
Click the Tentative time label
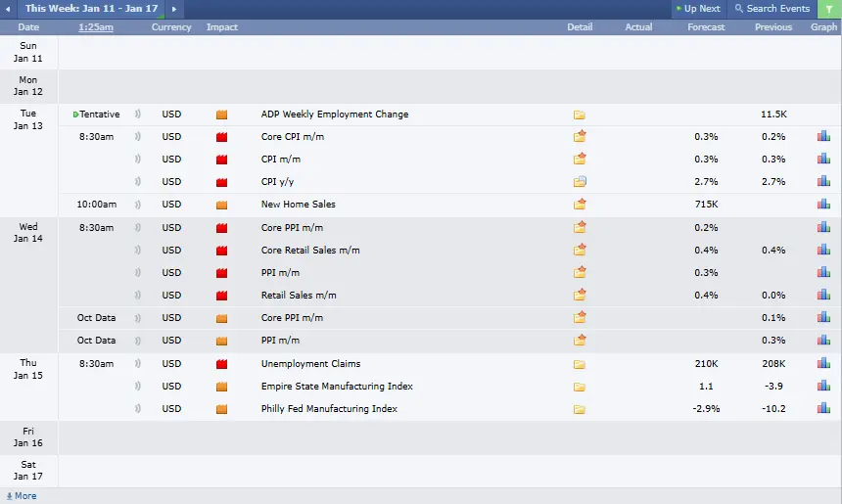(99, 115)
